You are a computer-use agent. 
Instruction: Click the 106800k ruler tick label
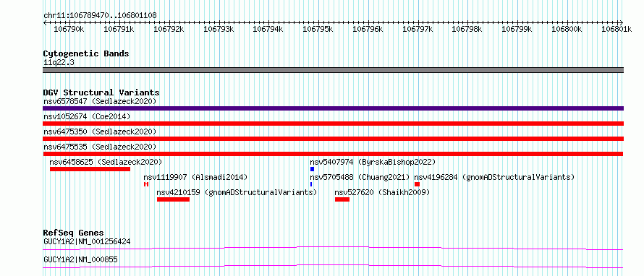click(x=567, y=29)
